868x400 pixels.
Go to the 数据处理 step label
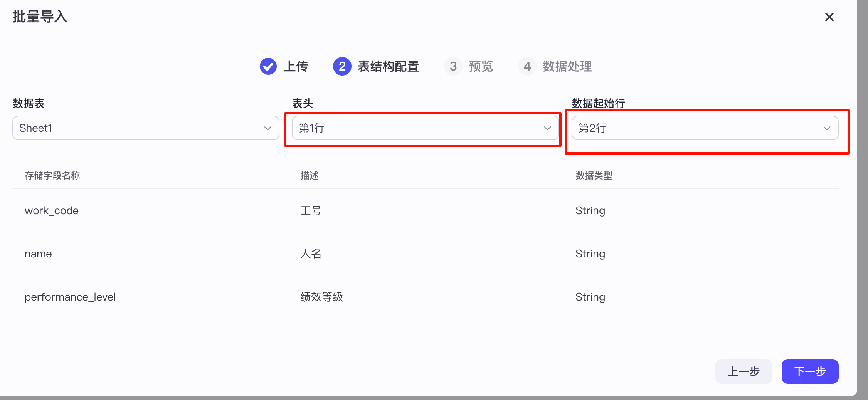coord(567,66)
